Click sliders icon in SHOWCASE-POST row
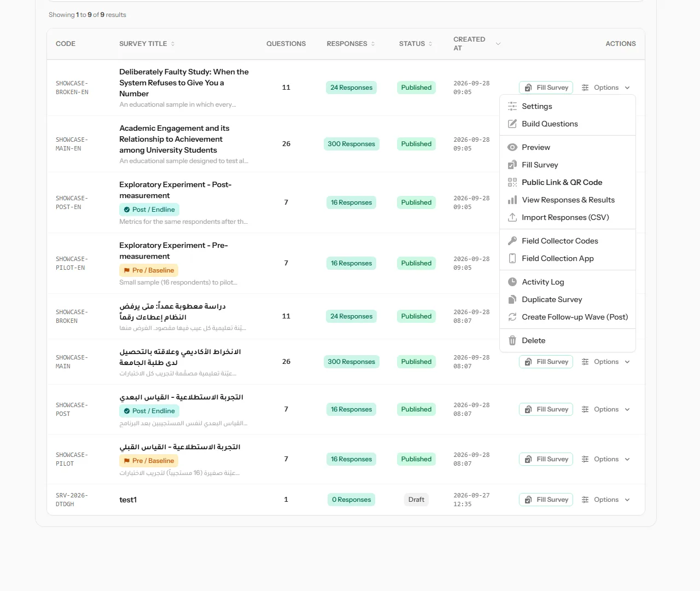 [x=585, y=409]
